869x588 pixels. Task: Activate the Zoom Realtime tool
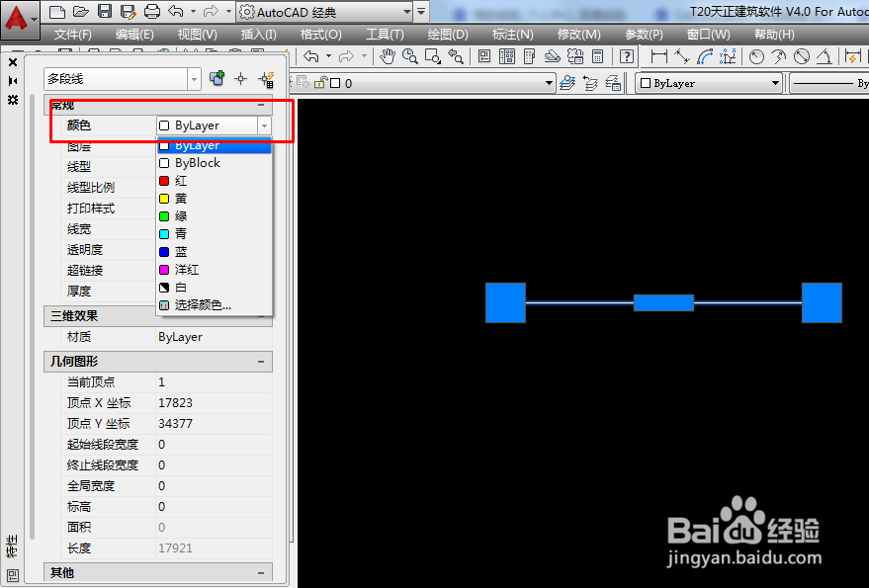(x=409, y=56)
